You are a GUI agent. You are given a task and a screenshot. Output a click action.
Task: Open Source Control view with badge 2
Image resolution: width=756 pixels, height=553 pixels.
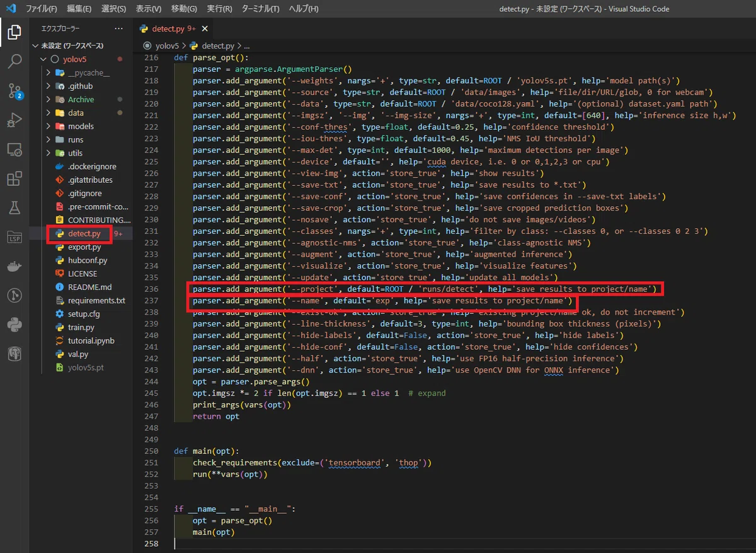pyautogui.click(x=14, y=91)
